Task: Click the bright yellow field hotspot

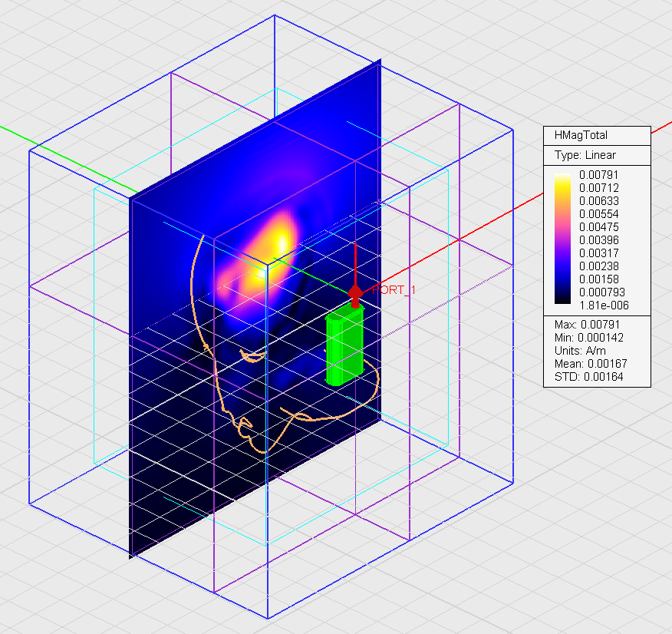Action: pyautogui.click(x=280, y=239)
